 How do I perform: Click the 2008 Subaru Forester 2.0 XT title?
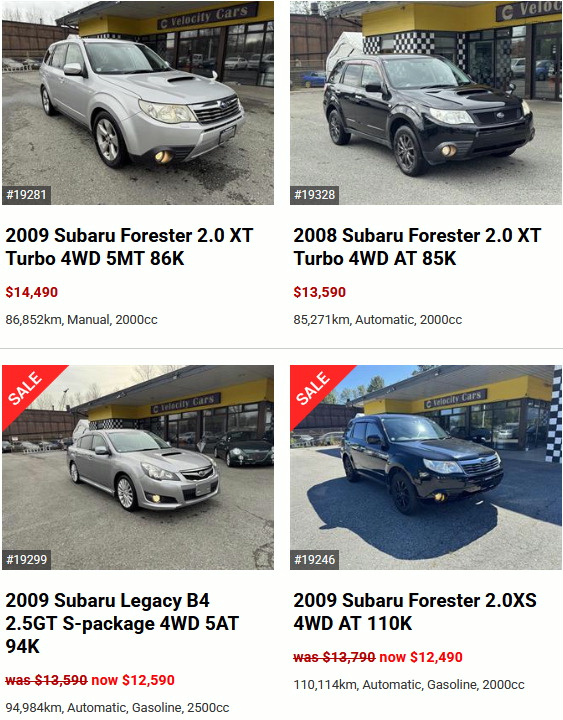[x=417, y=247]
